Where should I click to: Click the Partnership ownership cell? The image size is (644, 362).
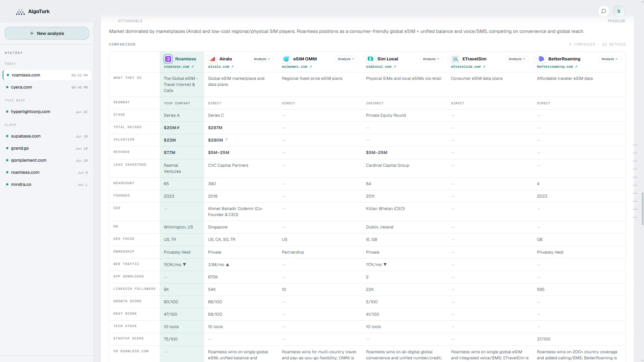293,252
